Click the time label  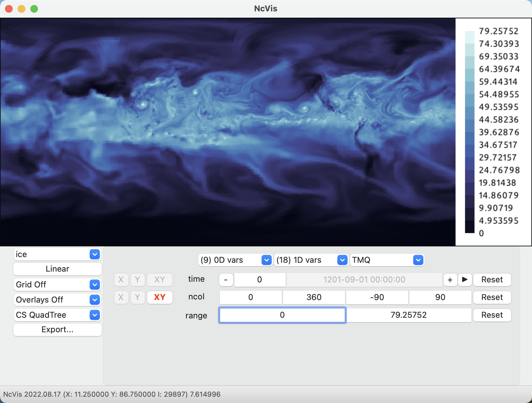[196, 279]
